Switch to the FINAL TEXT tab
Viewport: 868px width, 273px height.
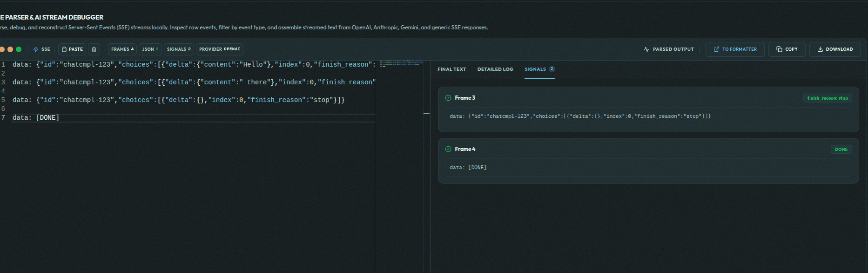[x=451, y=69]
